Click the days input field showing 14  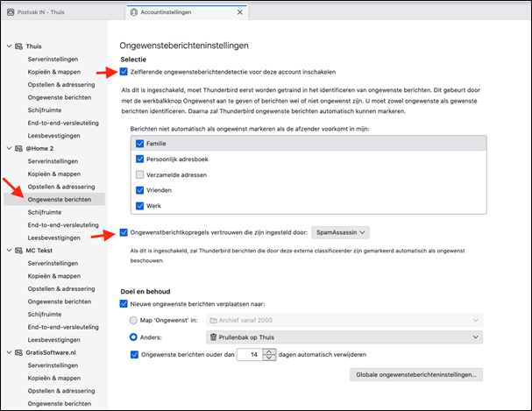[250, 354]
